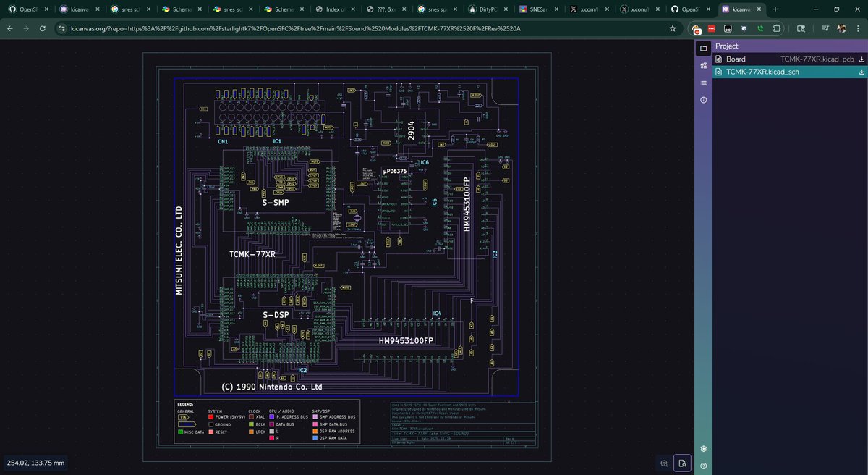This screenshot has height=475, width=868.
Task: Download the TCMK-77XR.kicad_pcb board file
Action: (x=861, y=59)
